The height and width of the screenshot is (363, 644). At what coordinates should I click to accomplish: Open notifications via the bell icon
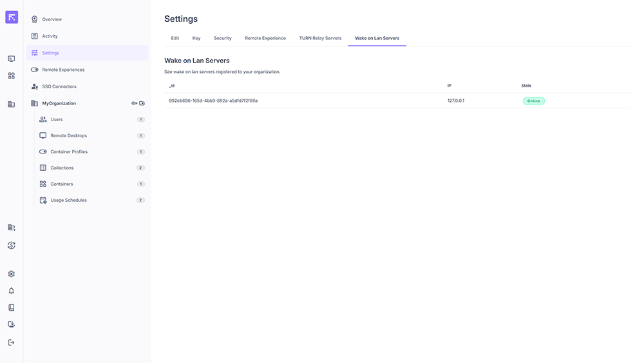(11, 291)
